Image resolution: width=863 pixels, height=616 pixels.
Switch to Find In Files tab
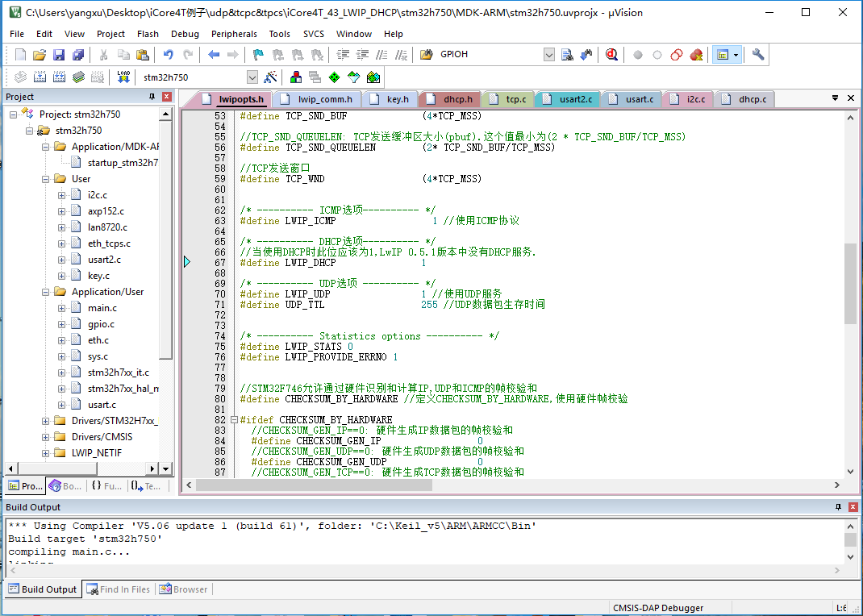click(119, 589)
